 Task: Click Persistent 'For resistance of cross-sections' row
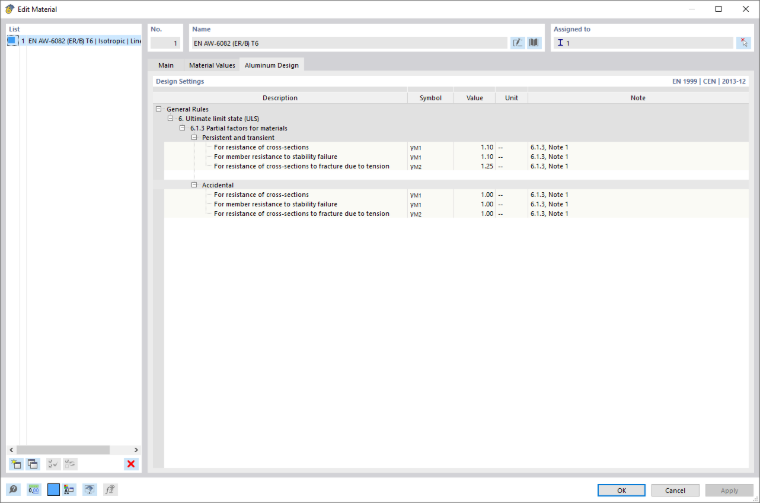click(456, 147)
